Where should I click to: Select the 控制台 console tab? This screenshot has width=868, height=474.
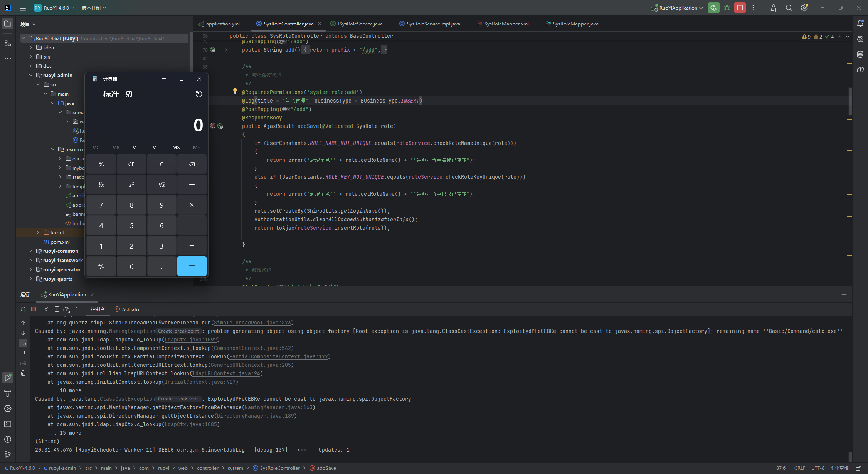(x=98, y=309)
